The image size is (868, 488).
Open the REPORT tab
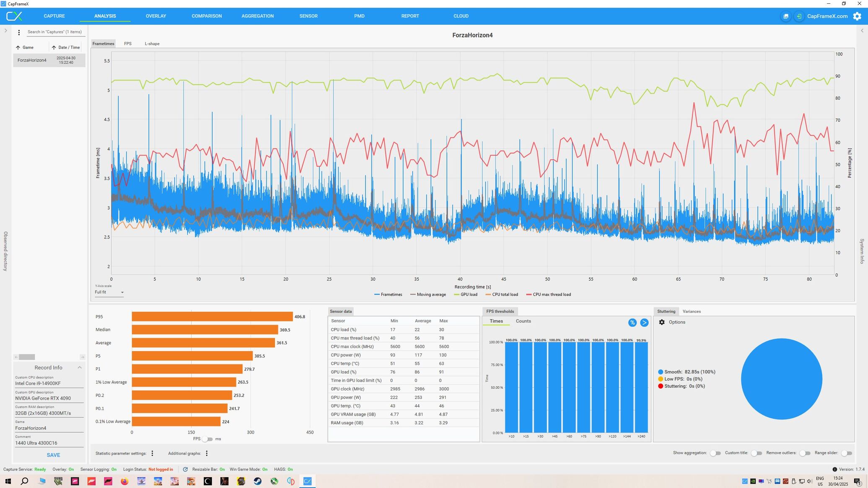(x=410, y=16)
